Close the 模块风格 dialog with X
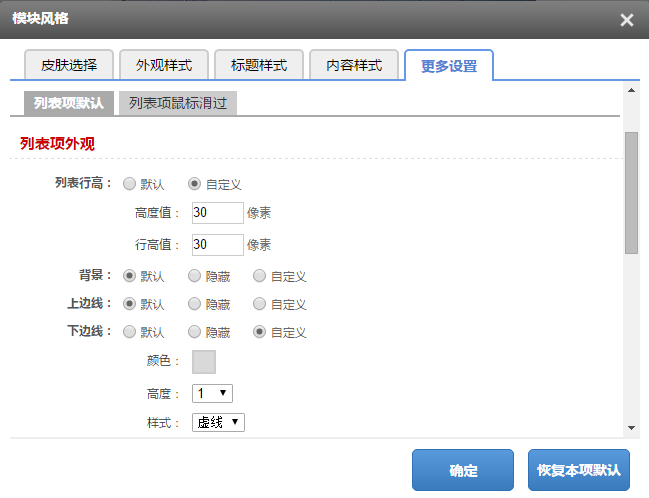The height and width of the screenshot is (498, 649). point(627,20)
